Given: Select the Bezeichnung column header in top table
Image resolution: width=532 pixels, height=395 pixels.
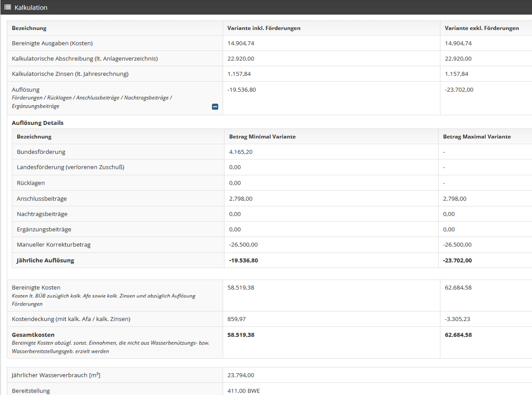Looking at the screenshot, I should [29, 28].
